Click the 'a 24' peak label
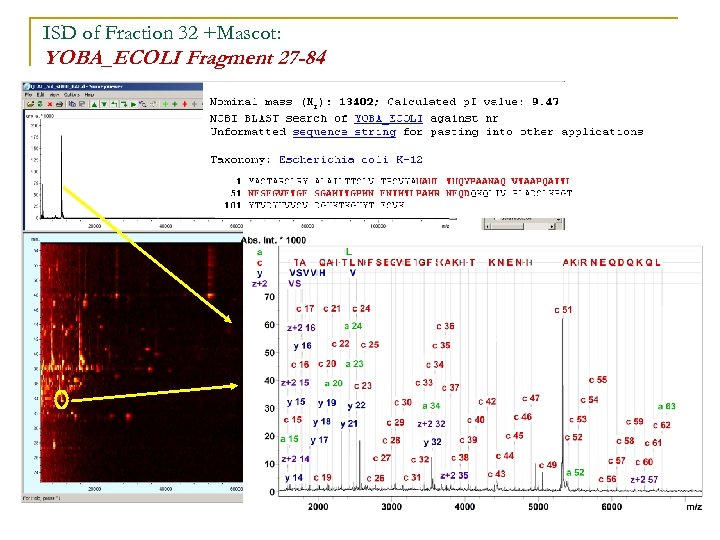 click(x=353, y=326)
